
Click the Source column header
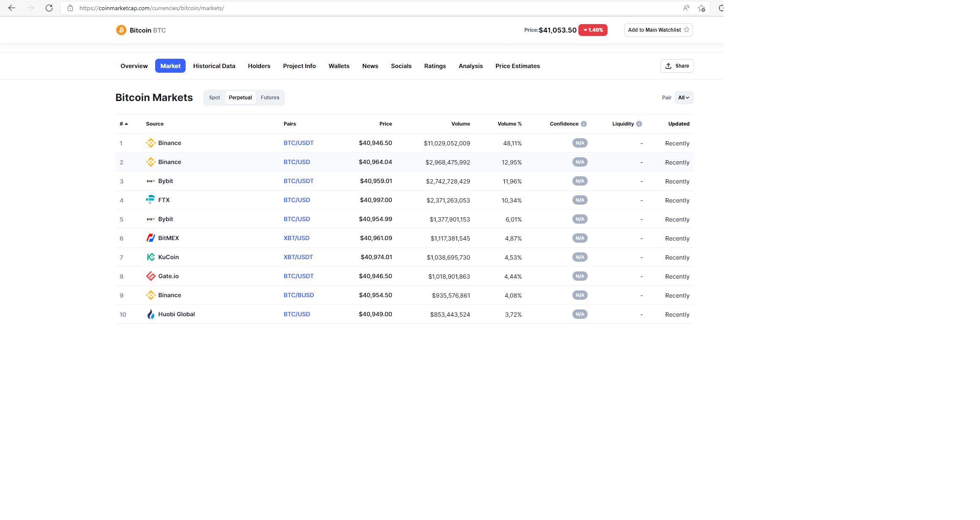pos(155,124)
